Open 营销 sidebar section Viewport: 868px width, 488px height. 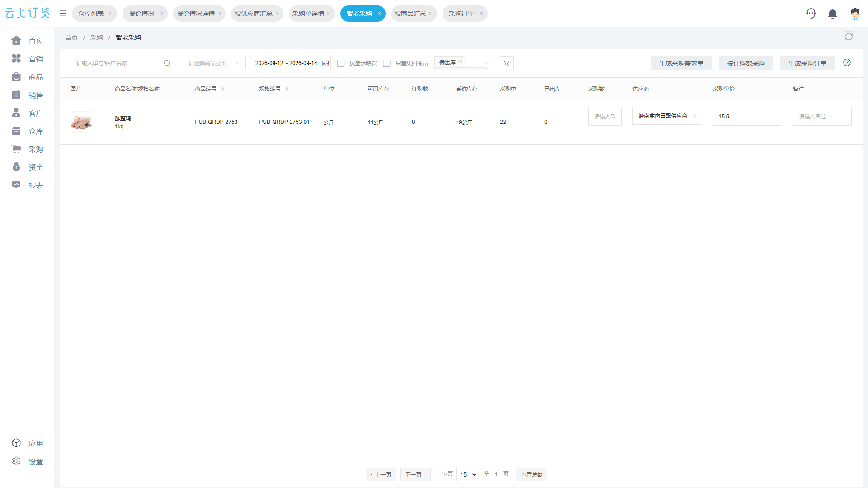[27, 59]
